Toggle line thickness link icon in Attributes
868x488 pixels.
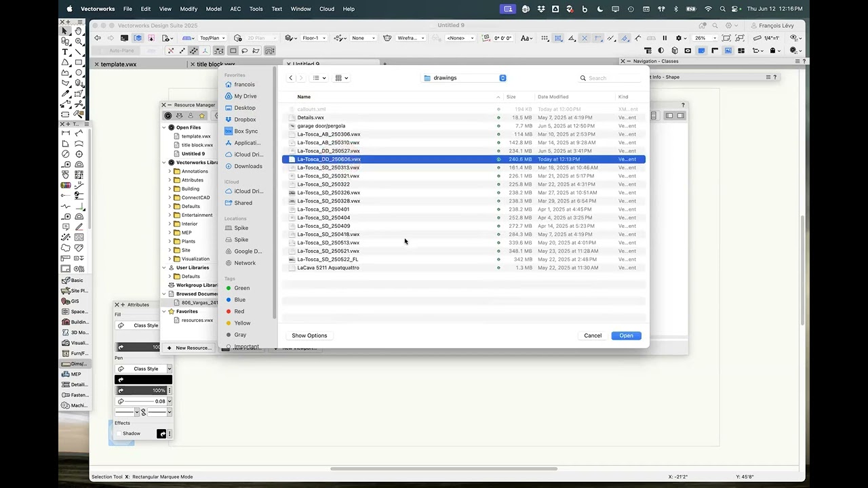[x=143, y=412]
